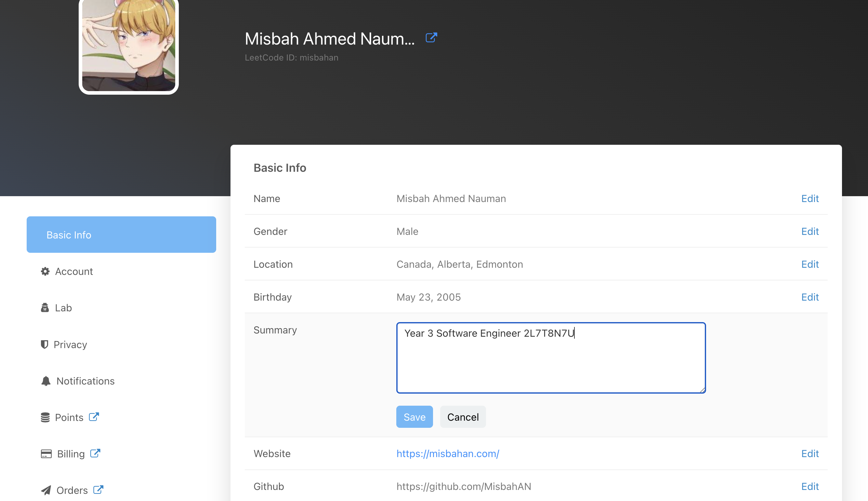This screenshot has width=868, height=501.
Task: Click the Notifications bell icon
Action: [x=46, y=381]
